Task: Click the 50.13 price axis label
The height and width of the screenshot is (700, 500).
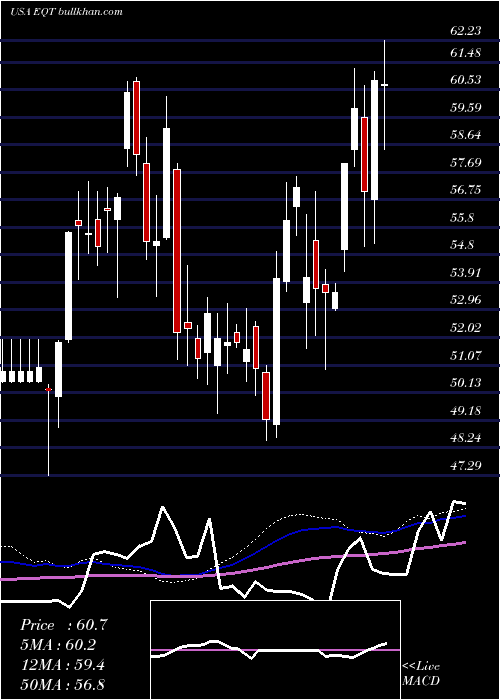Action: 466,383
